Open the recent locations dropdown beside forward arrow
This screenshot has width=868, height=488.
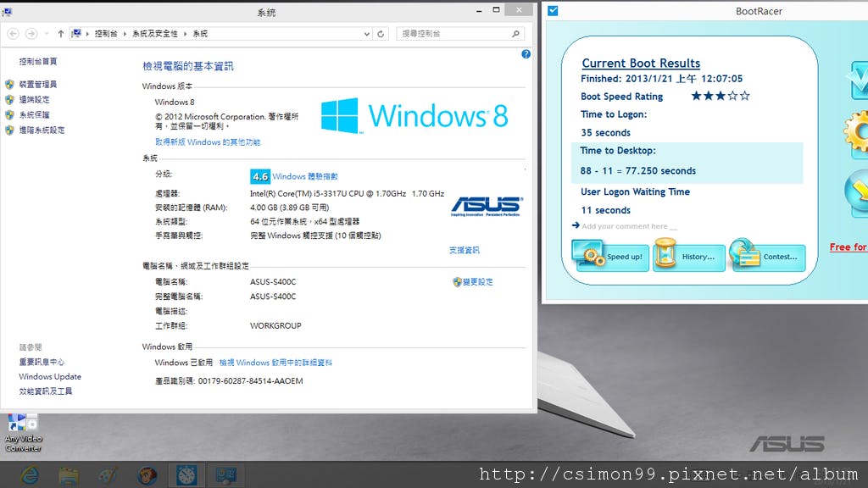tap(47, 34)
